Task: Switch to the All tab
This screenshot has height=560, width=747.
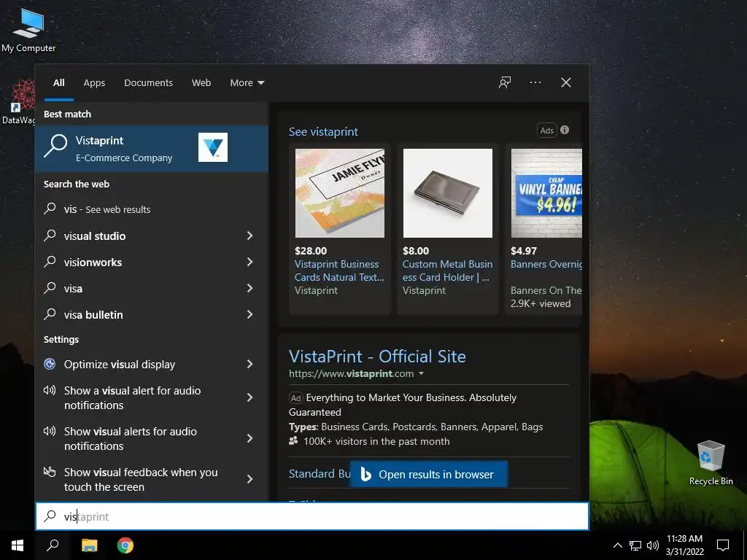Action: pos(58,83)
